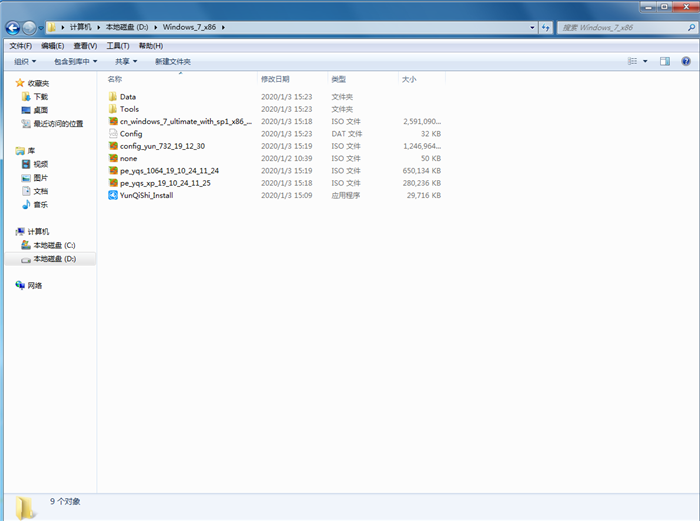Viewport: 700px width, 521px height.
Task: Open the recent pages dropdown arrow
Action: tap(41, 28)
